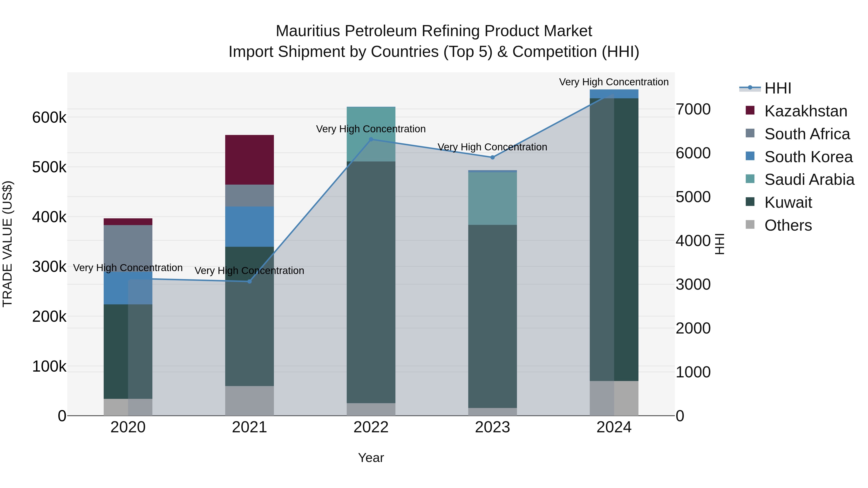Toggle the Kuwait legend entry
Image resolution: width=868 pixels, height=488 pixels.
click(x=779, y=202)
